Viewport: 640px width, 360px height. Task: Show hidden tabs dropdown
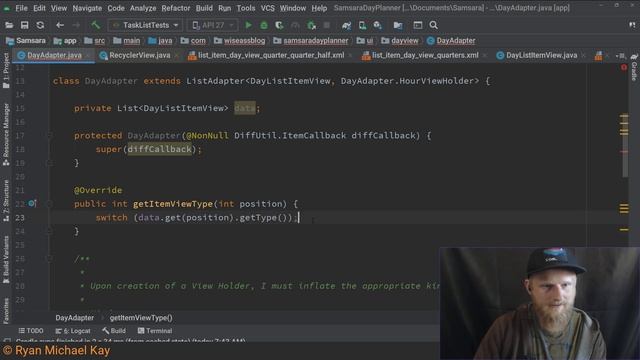tap(620, 56)
